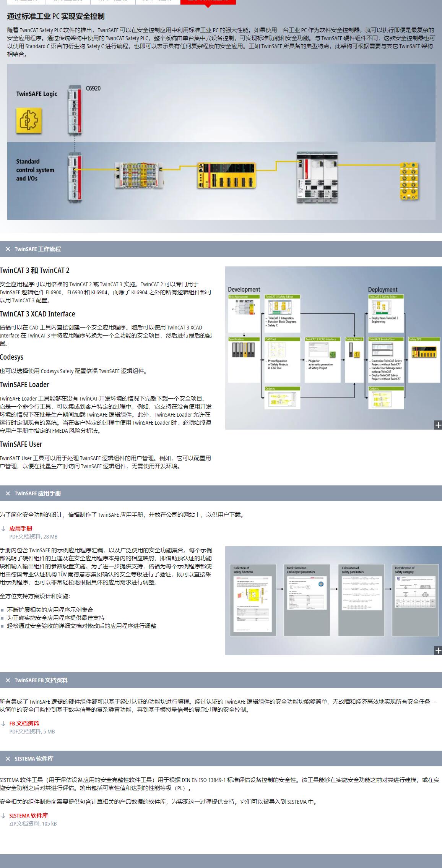Click the X icon beside SISTEMA 软件库
The width and height of the screenshot is (442, 868).
[x=8, y=759]
